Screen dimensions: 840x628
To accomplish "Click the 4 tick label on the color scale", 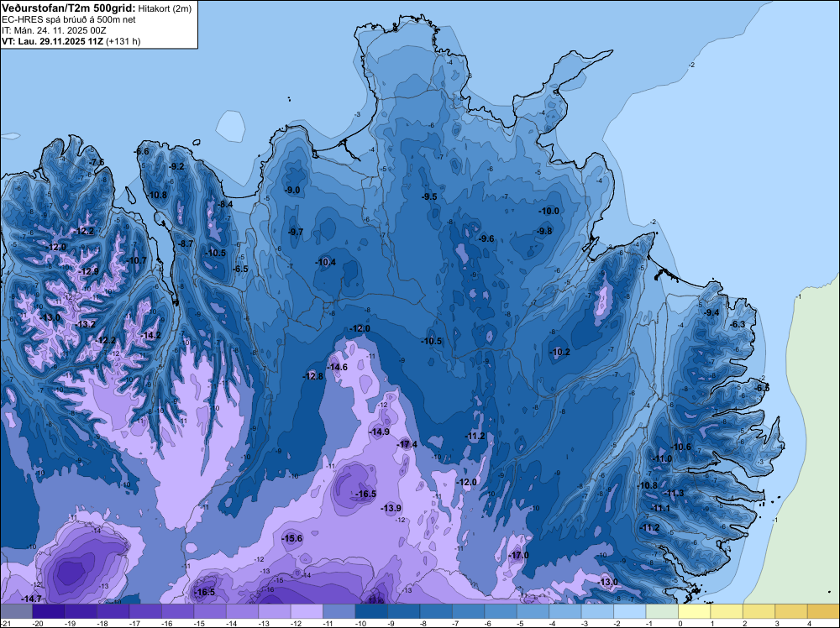I will click(x=809, y=623).
